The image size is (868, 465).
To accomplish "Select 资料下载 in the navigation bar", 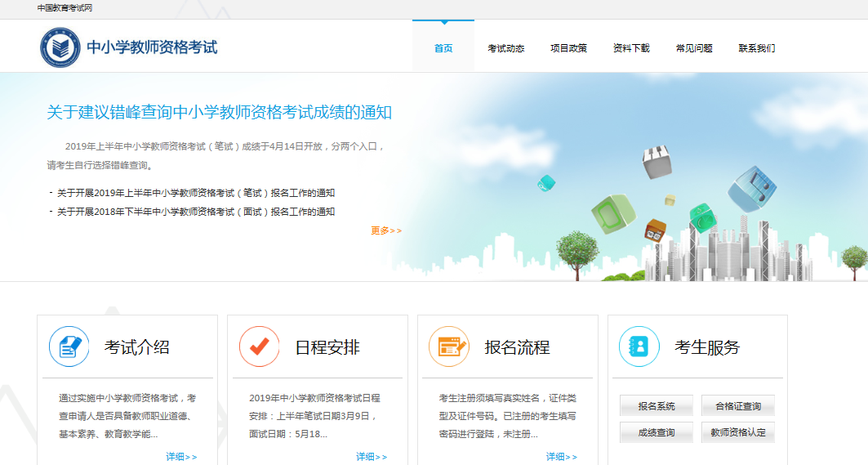I will coord(631,48).
